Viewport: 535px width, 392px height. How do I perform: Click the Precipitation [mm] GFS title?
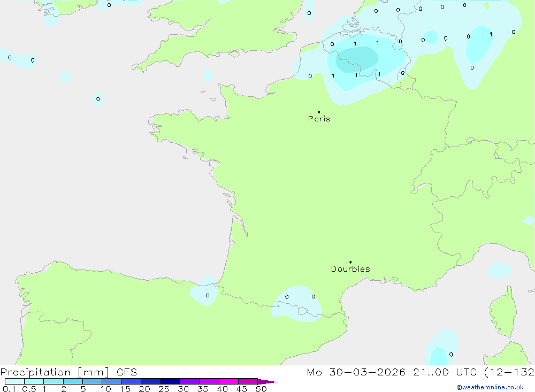[x=68, y=372]
